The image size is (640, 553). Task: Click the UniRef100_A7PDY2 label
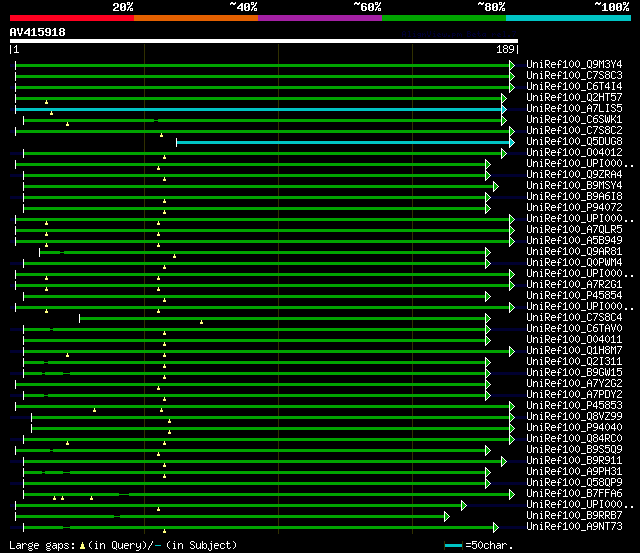tap(574, 395)
